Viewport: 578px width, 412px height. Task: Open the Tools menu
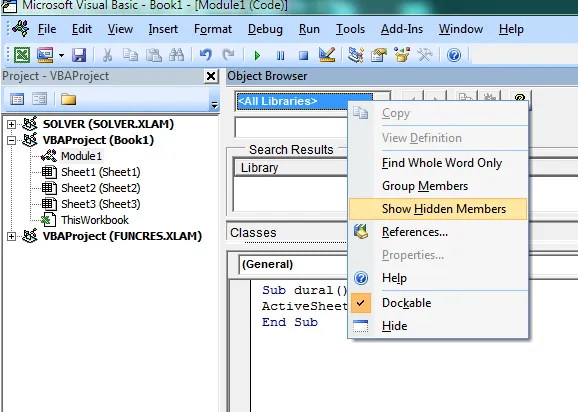[350, 29]
